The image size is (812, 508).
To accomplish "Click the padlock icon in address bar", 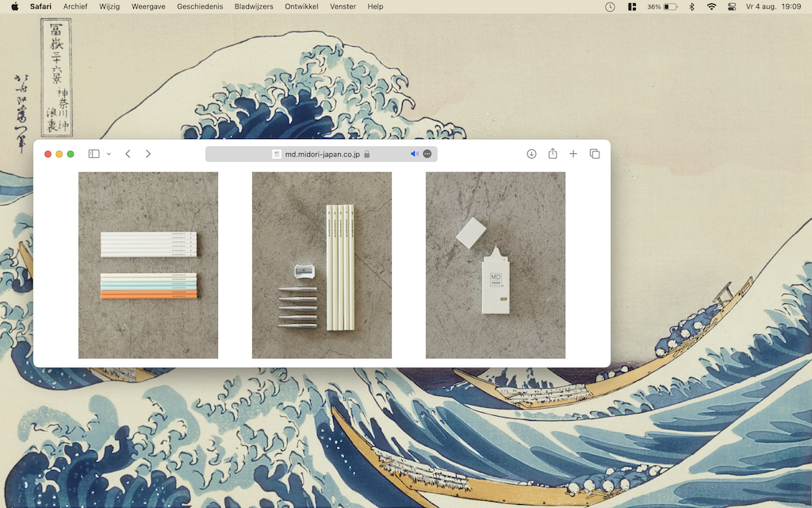I will 366,154.
